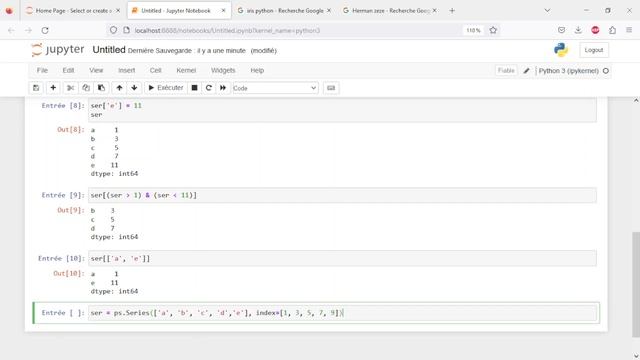640x360 pixels.
Task: Open the browser downloads icon
Action: 578,30
